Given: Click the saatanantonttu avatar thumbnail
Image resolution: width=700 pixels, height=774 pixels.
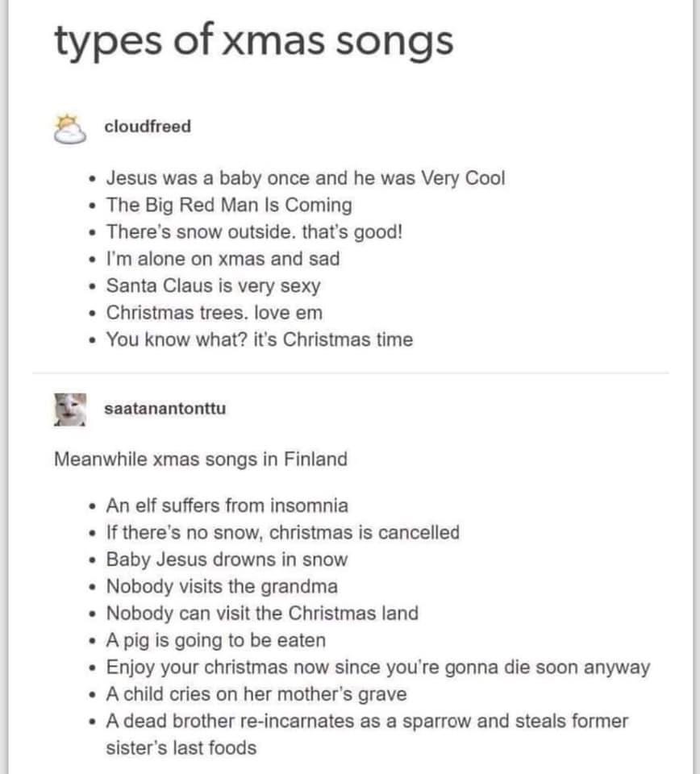Looking at the screenshot, I should pyautogui.click(x=70, y=410).
